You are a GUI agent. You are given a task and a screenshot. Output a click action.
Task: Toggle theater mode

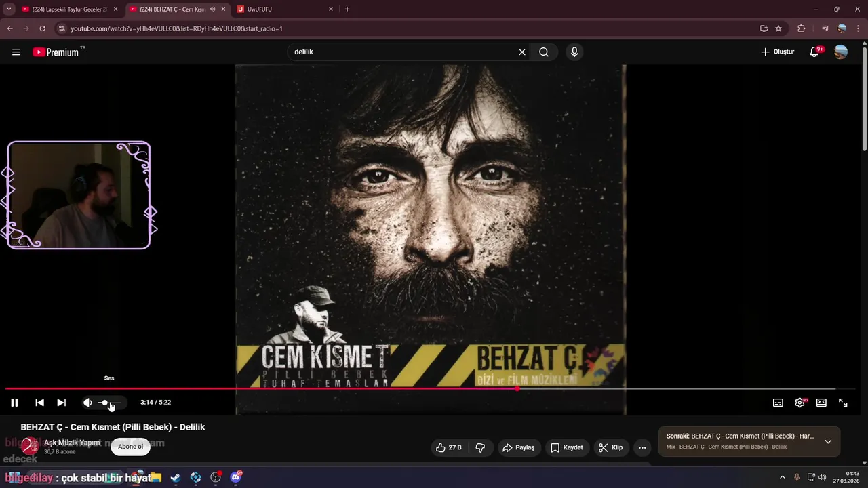pyautogui.click(x=821, y=403)
